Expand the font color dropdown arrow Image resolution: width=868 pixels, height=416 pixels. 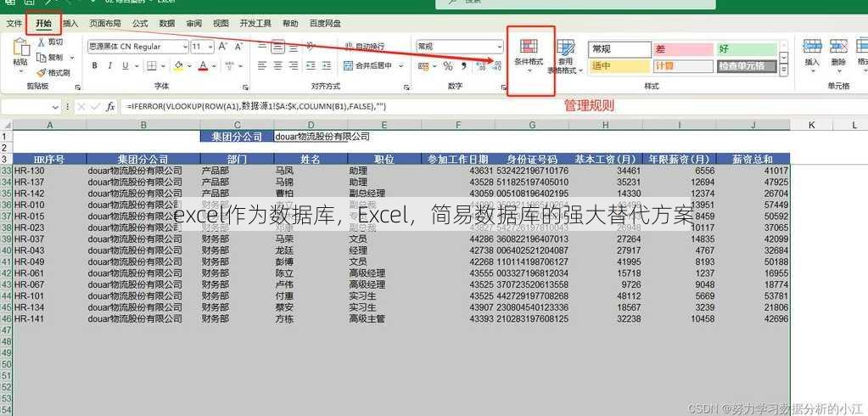click(215, 66)
